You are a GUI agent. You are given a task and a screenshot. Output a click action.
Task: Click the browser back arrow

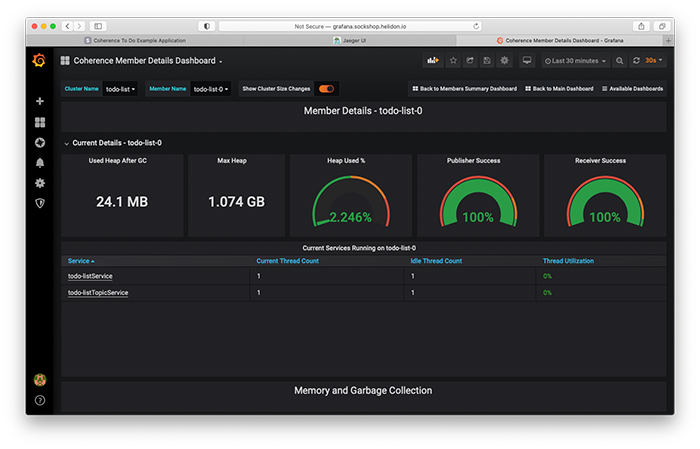click(67, 26)
